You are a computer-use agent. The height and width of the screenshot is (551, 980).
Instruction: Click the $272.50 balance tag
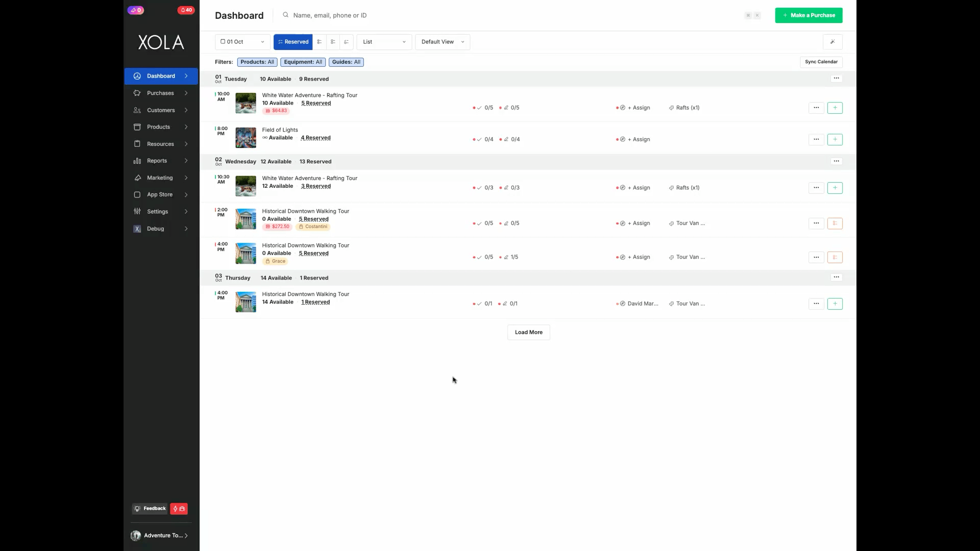point(278,227)
